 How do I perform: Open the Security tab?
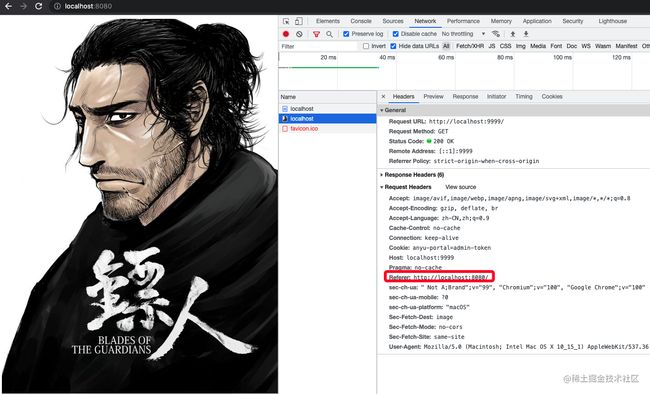[x=572, y=21]
